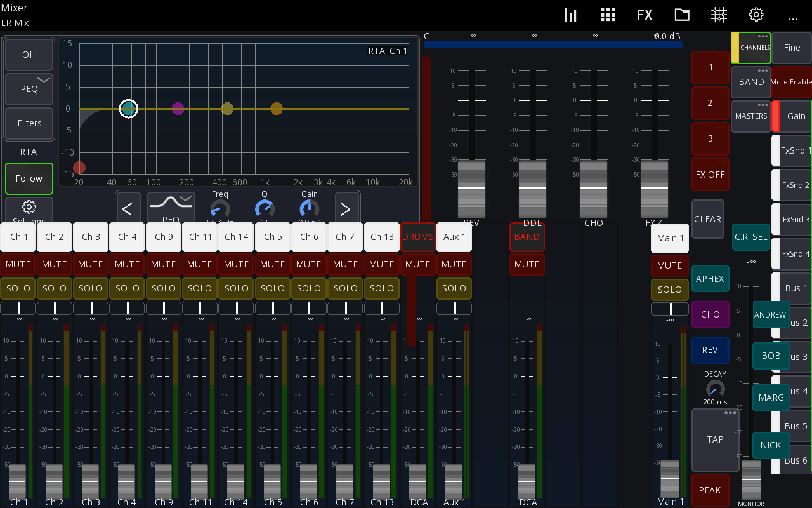
Task: Select the REV effect button
Action: (x=710, y=350)
